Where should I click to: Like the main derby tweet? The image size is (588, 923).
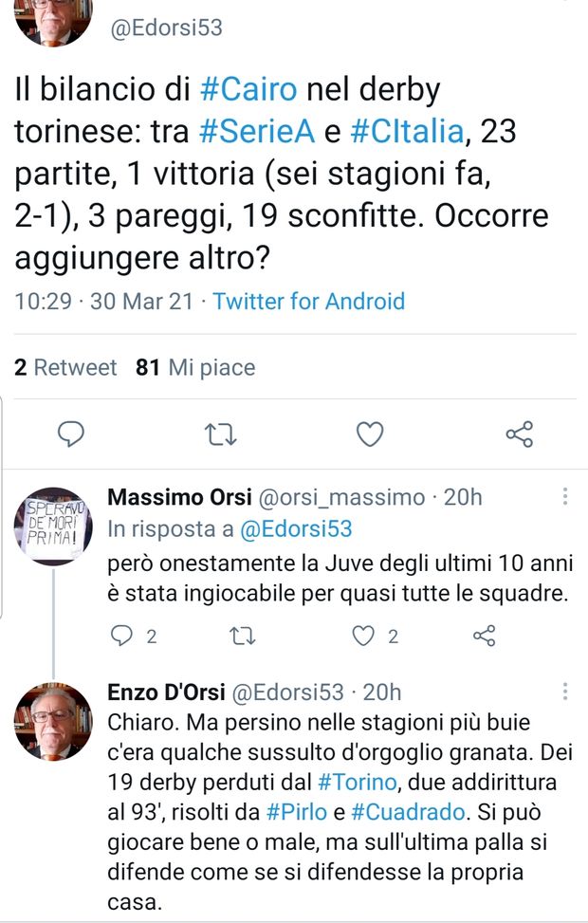[x=369, y=434]
